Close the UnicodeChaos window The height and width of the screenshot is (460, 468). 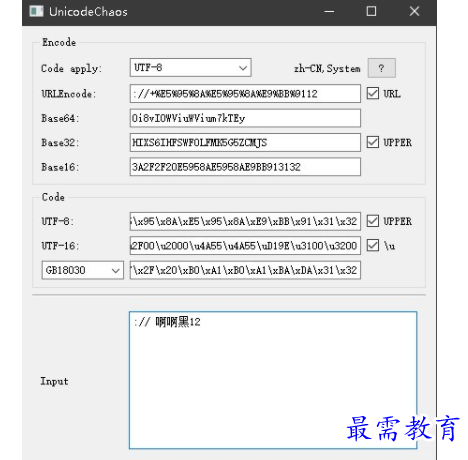(x=414, y=12)
